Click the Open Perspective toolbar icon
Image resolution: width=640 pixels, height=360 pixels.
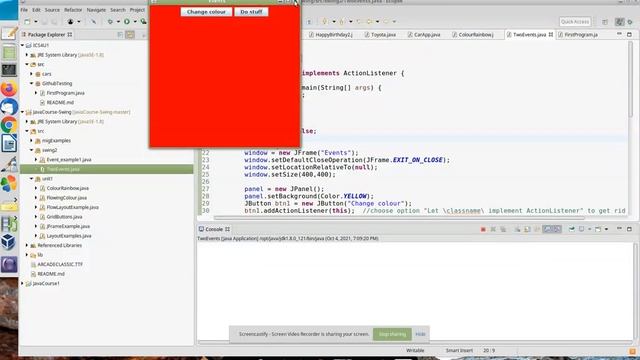[x=605, y=22]
